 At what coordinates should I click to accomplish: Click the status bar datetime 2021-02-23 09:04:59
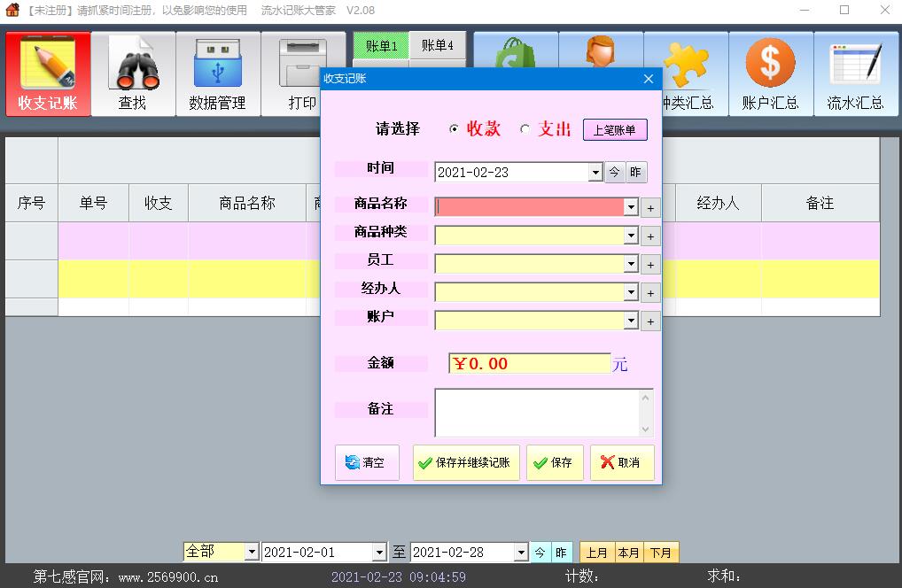399,577
